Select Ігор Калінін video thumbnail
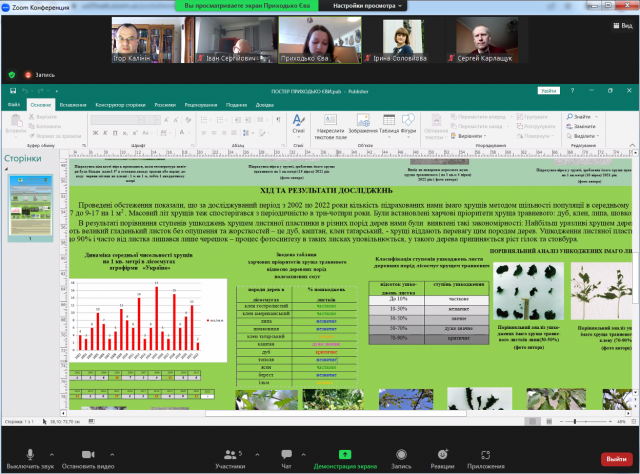 [153, 40]
